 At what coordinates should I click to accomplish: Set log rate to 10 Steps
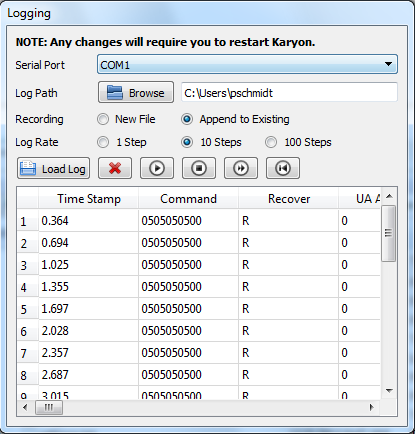[211, 142]
